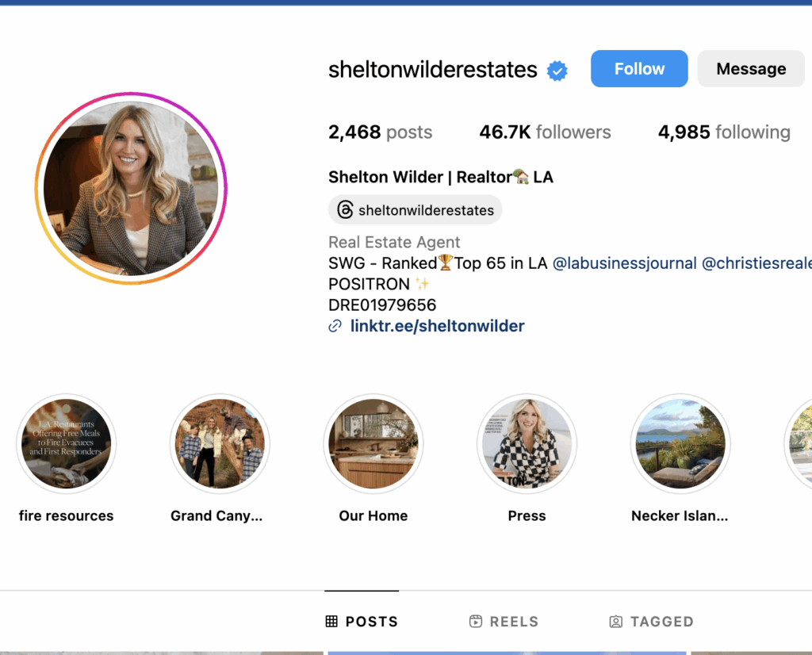Screen dimensions: 812x655
Task: View the Our Home highlight
Action: coord(373,444)
